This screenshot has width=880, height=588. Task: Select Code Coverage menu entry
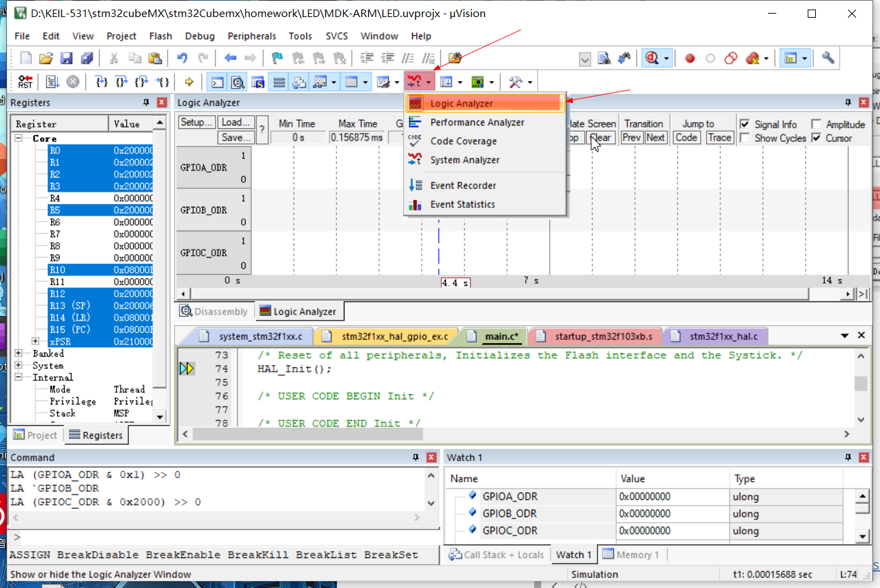tap(486, 141)
